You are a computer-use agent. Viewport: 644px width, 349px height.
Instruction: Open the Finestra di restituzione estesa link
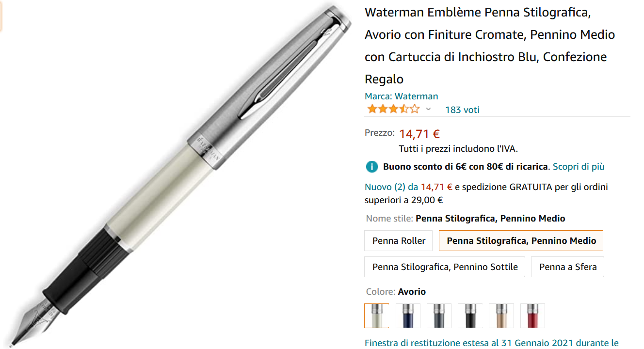491,343
